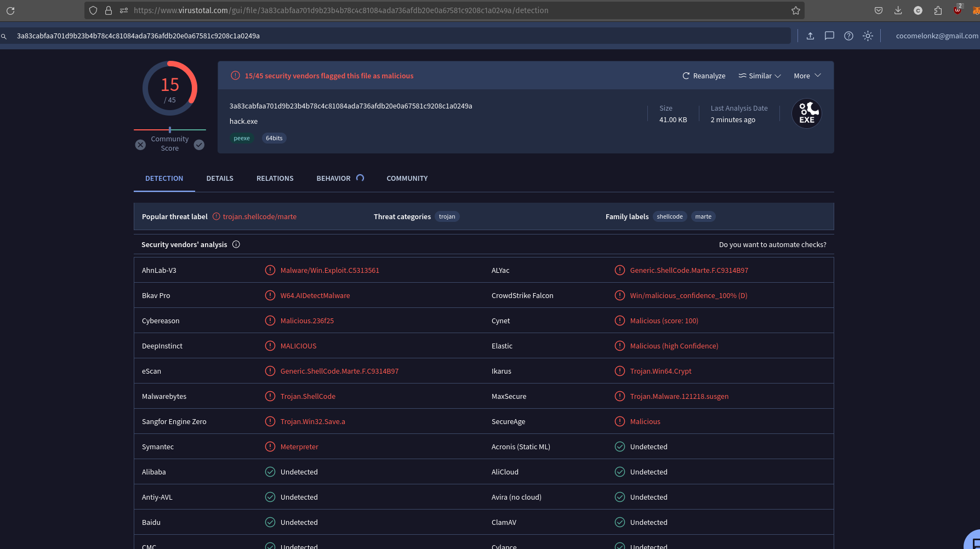Click the Elastic Malicious (high Confidence) result

coord(674,346)
